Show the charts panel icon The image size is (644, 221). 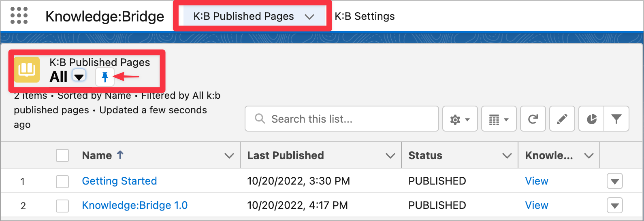coord(591,119)
